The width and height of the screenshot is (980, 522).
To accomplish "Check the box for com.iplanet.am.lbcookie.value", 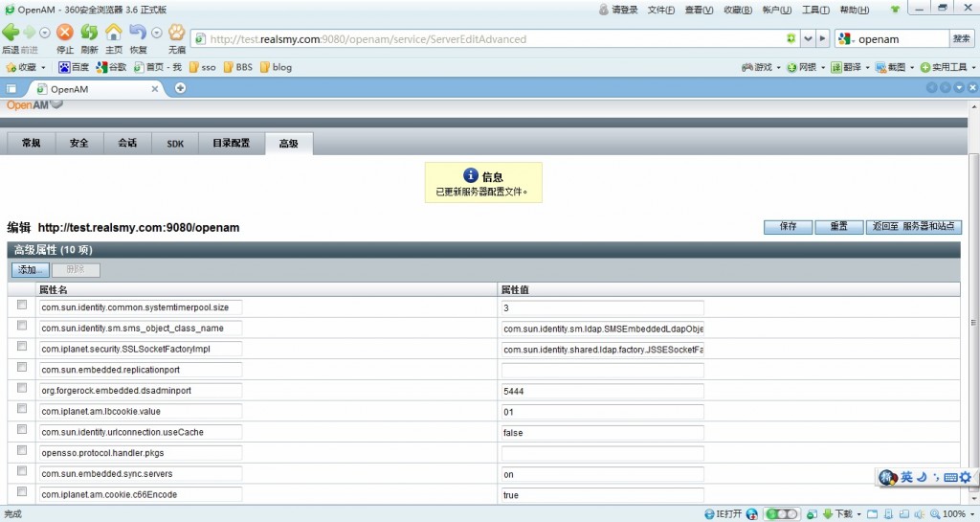I will (x=22, y=408).
